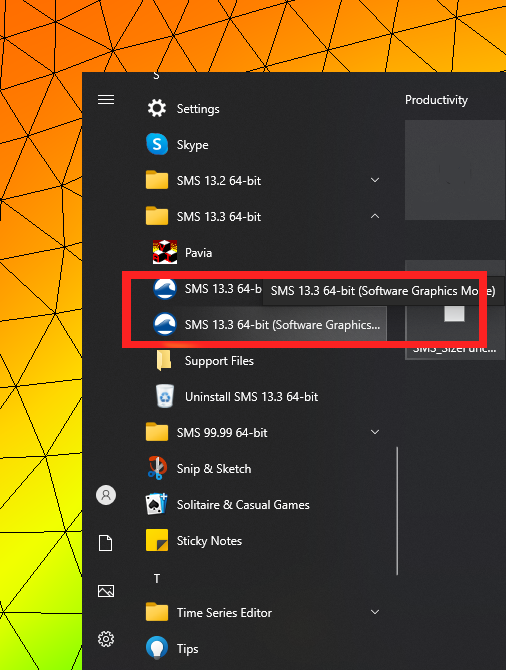Click the Settings gear app icon
The width and height of the screenshot is (506, 670).
[x=157, y=109]
